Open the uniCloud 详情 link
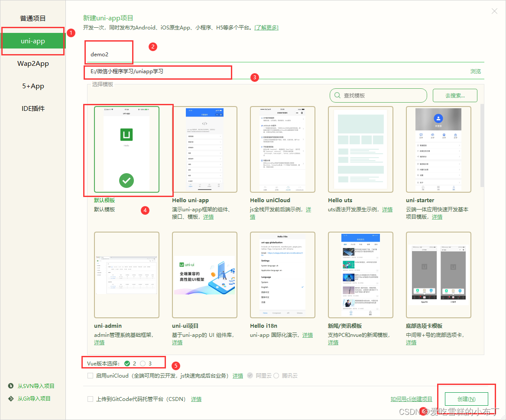Image resolution: width=506 pixels, height=420 pixels. [x=238, y=376]
